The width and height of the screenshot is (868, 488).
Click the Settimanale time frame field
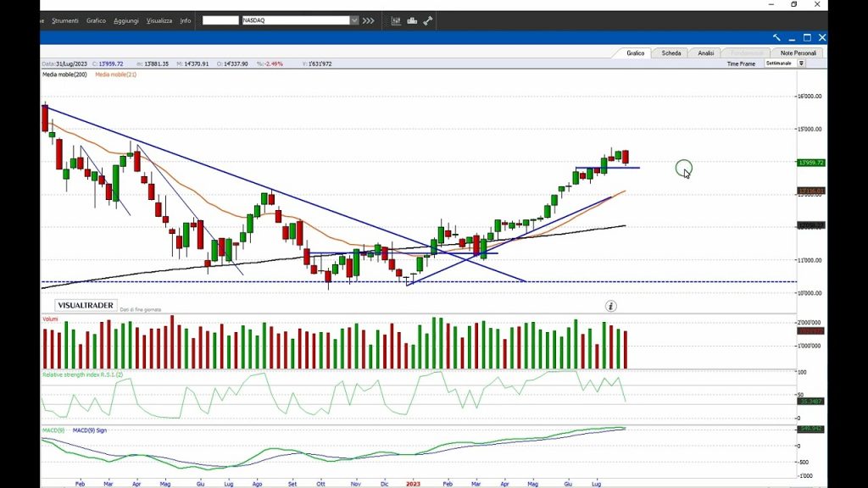tap(780, 64)
